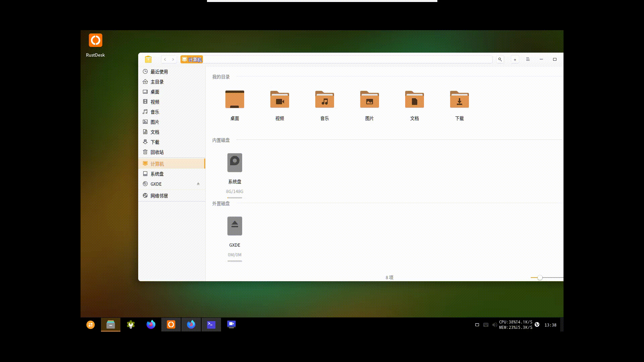Screen dimensions: 644x362
Task: Go forward with the right arrow
Action: click(173, 59)
